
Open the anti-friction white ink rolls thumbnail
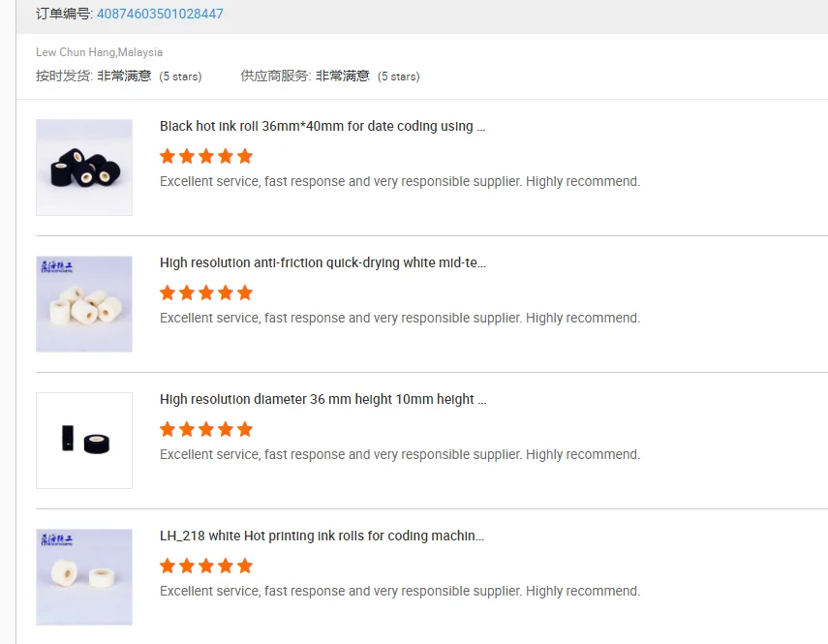click(84, 304)
